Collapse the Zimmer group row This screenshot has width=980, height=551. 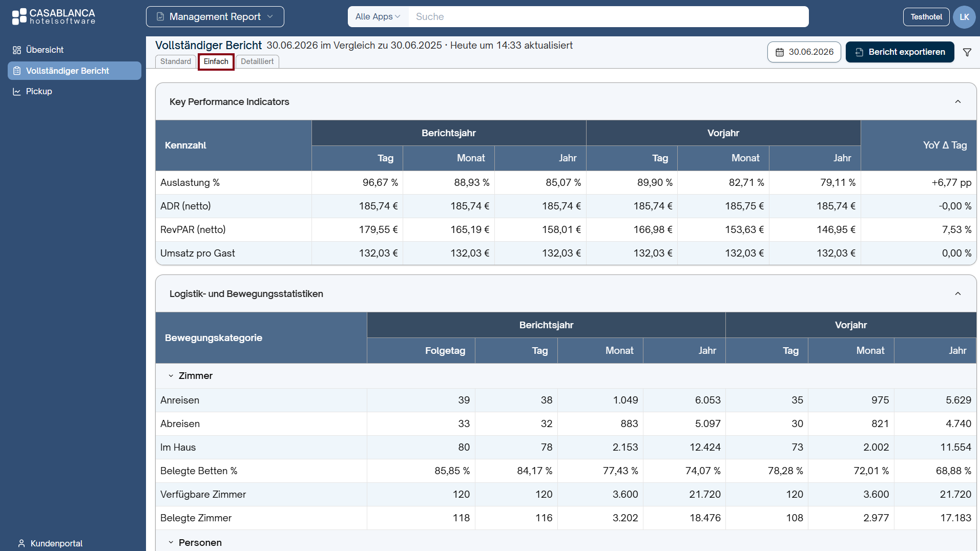171,376
